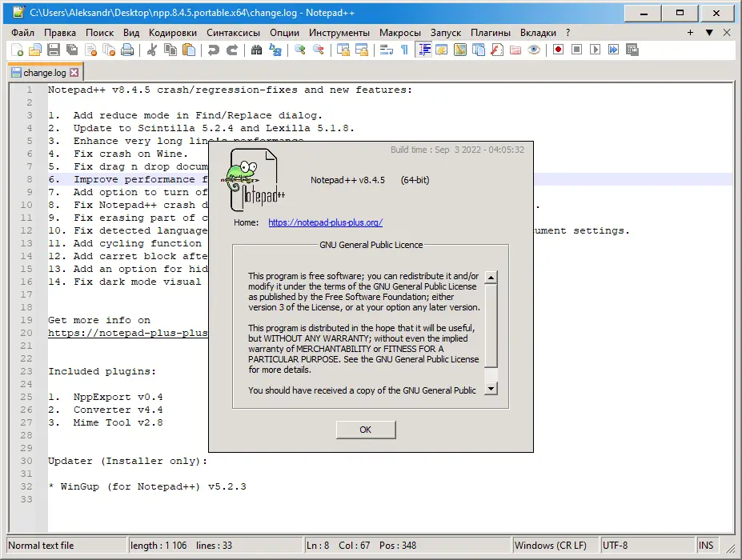Open the Вкладки menu
This screenshot has height=560, width=742.
[538, 33]
